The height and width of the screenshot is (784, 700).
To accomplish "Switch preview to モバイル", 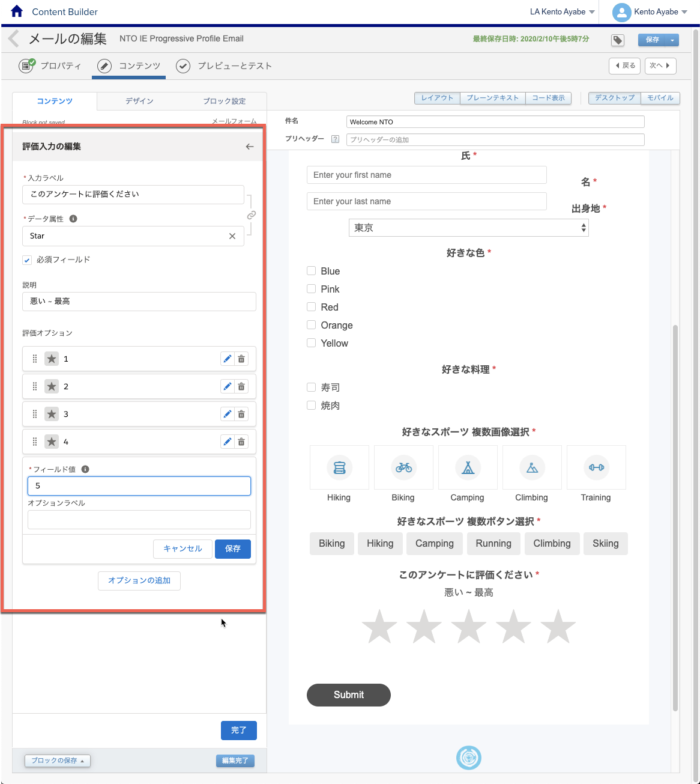I will 660,98.
